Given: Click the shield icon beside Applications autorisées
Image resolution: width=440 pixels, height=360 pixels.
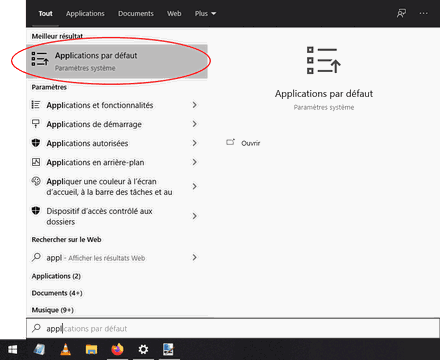Looking at the screenshot, I should (36, 143).
